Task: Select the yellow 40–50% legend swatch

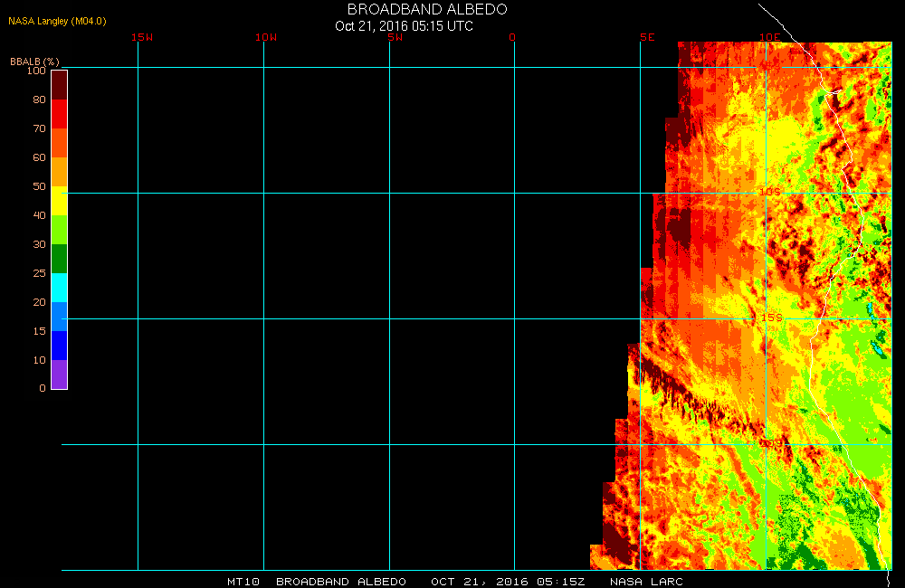Action: [59, 201]
